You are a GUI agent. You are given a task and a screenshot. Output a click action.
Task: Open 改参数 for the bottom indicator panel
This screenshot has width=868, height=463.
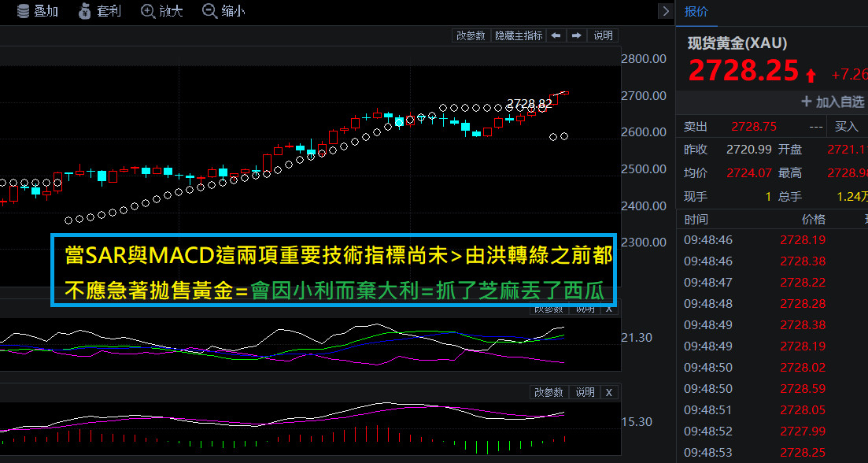pos(549,392)
